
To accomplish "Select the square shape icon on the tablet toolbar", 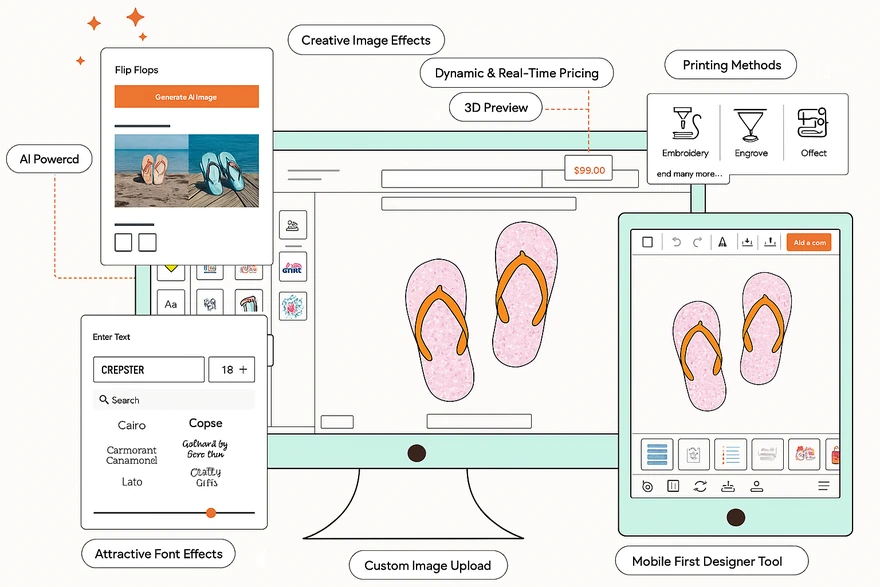I will tap(646, 242).
